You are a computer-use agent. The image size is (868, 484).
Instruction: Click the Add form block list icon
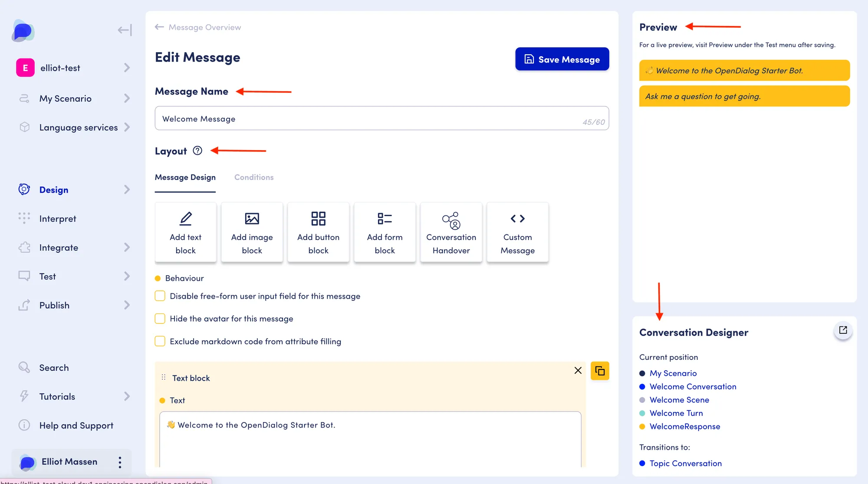(385, 218)
